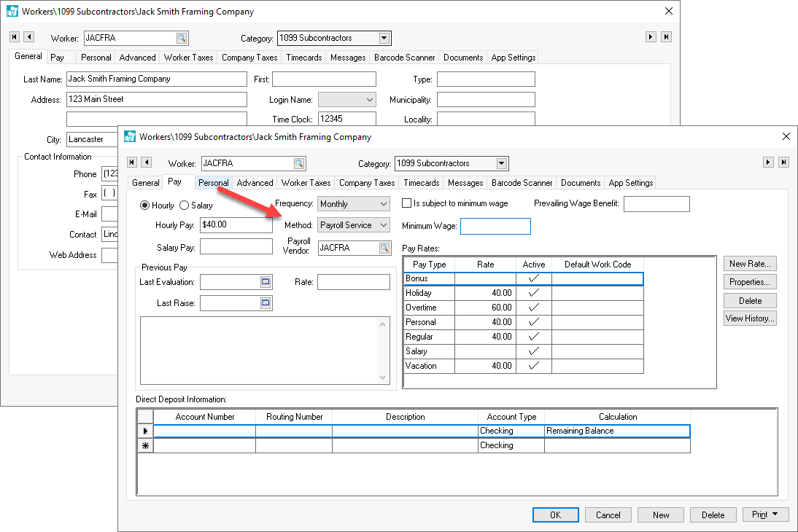Switch to the Worker Taxes tab in front window
Screen dimensions: 798x532
pos(306,183)
